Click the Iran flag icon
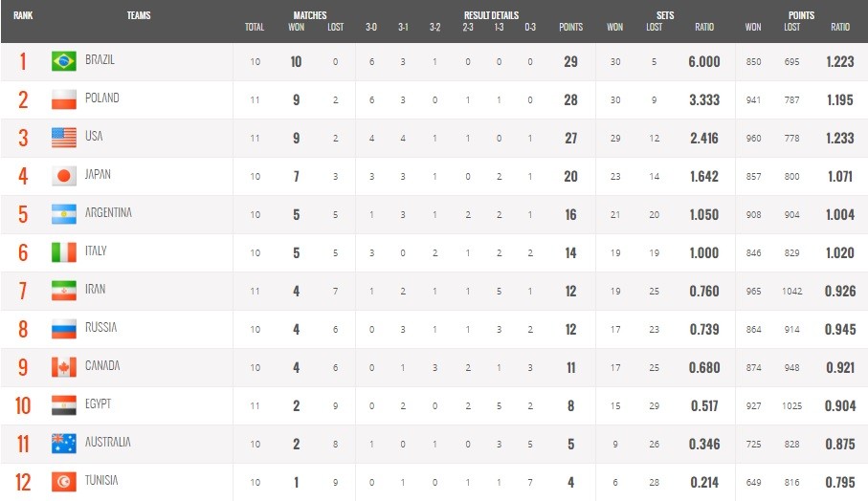This screenshot has width=868, height=501. click(x=64, y=291)
